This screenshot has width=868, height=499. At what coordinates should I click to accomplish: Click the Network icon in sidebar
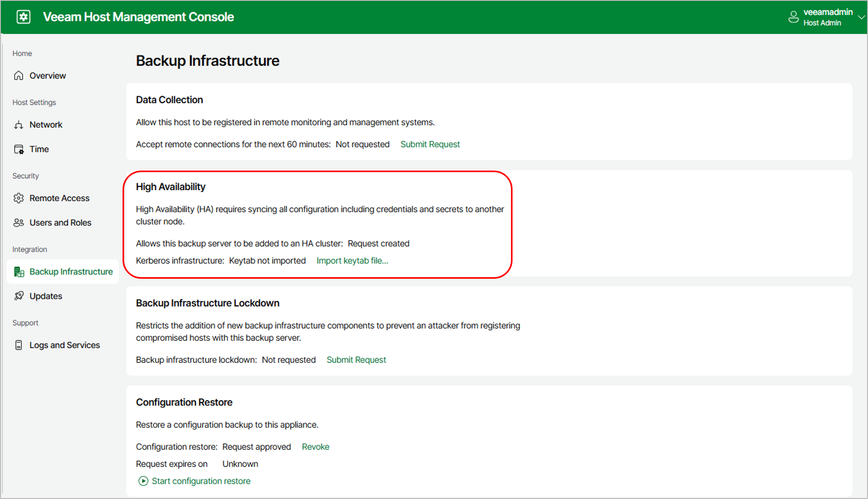19,125
